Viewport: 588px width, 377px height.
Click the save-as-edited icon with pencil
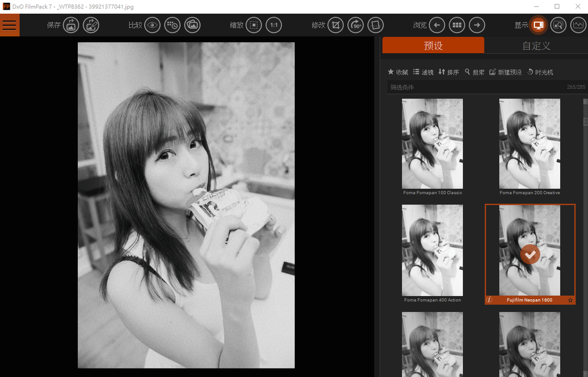pyautogui.click(x=91, y=25)
